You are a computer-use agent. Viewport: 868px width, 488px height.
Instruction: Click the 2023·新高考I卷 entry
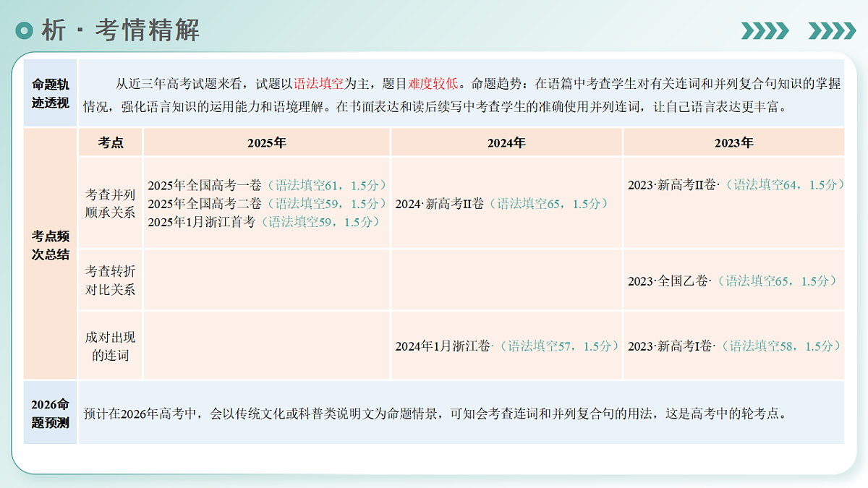pyautogui.click(x=734, y=346)
